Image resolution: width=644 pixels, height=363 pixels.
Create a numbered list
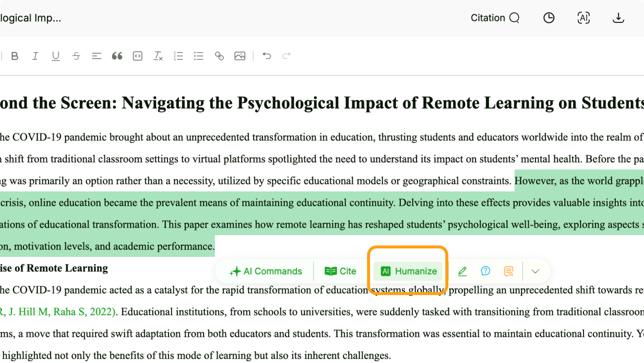click(x=178, y=56)
